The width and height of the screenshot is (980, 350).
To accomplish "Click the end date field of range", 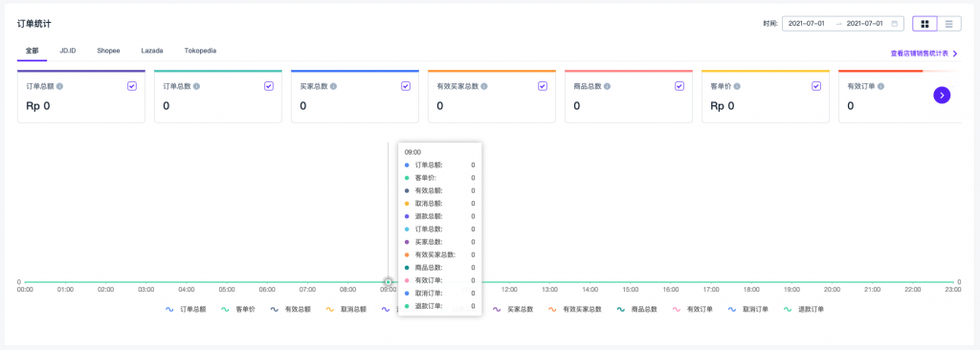I will pyautogui.click(x=864, y=24).
